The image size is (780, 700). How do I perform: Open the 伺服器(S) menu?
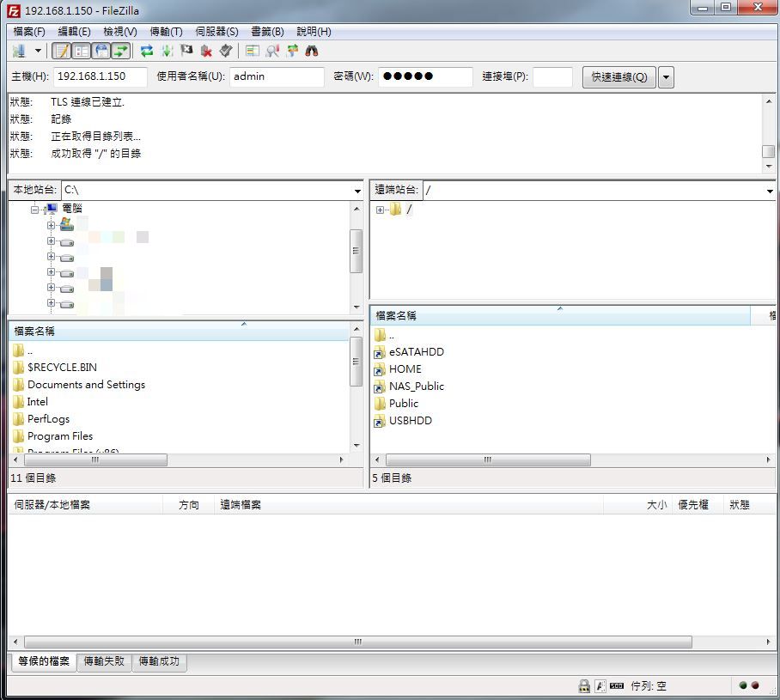(x=216, y=31)
